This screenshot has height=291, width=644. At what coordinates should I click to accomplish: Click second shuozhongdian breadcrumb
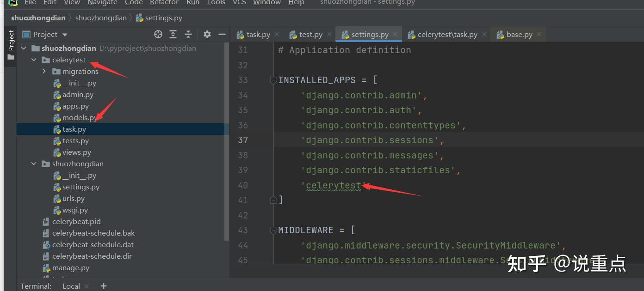101,18
